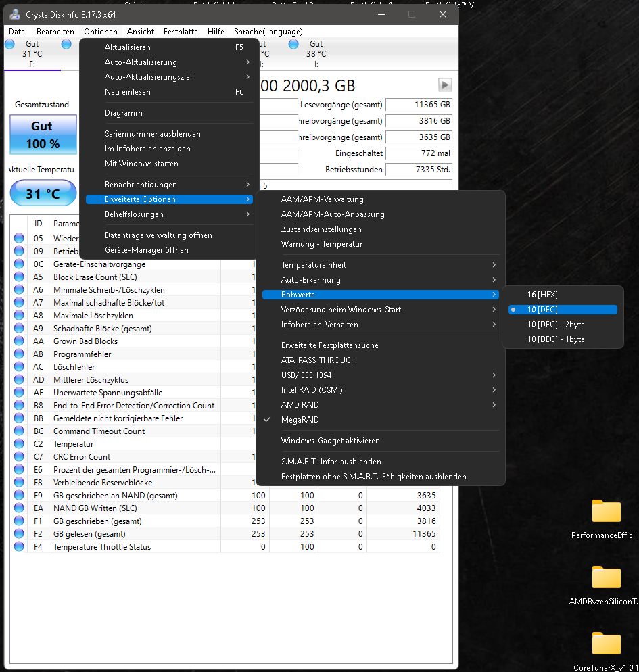
Task: Click the Gut 100 % health status button
Action: (43, 135)
